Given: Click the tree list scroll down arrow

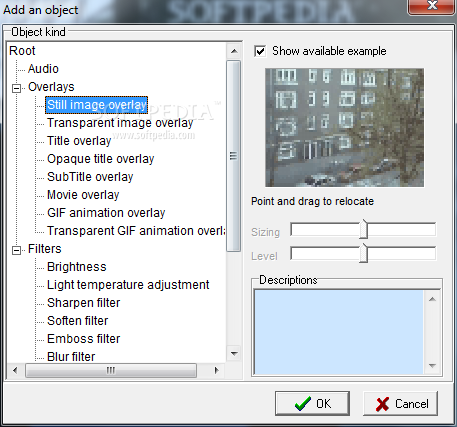Looking at the screenshot, I should 234,354.
